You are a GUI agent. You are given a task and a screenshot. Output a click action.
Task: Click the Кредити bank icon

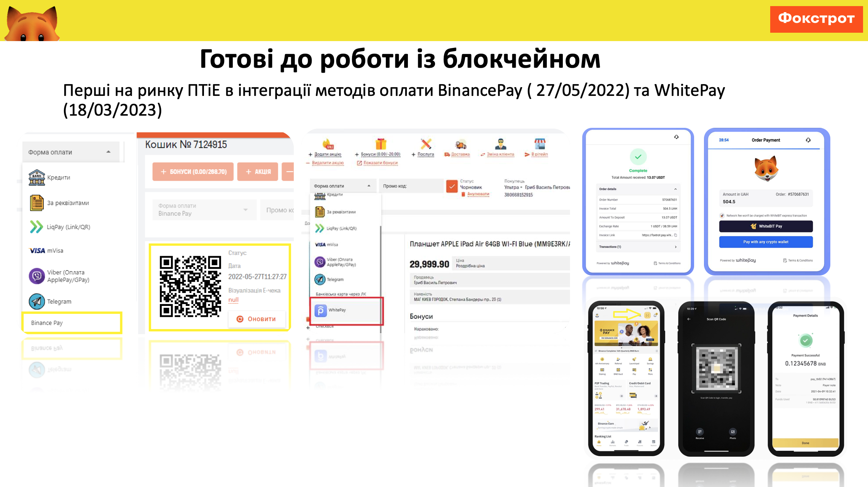(37, 177)
